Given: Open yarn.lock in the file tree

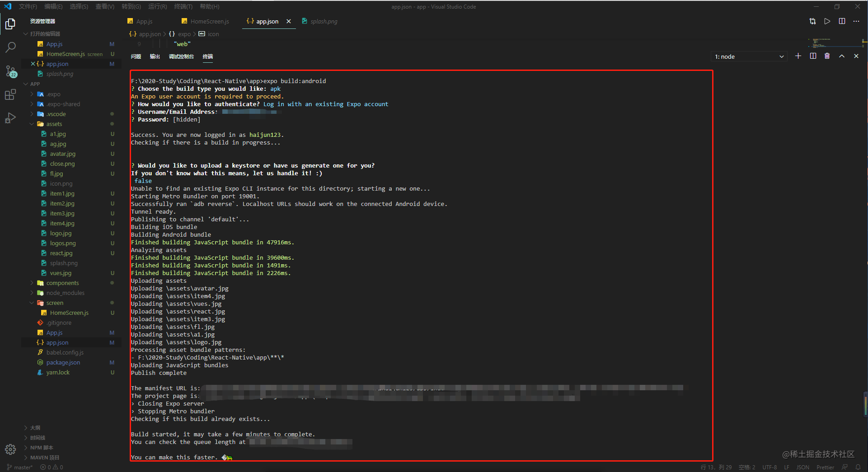Looking at the screenshot, I should (58, 373).
